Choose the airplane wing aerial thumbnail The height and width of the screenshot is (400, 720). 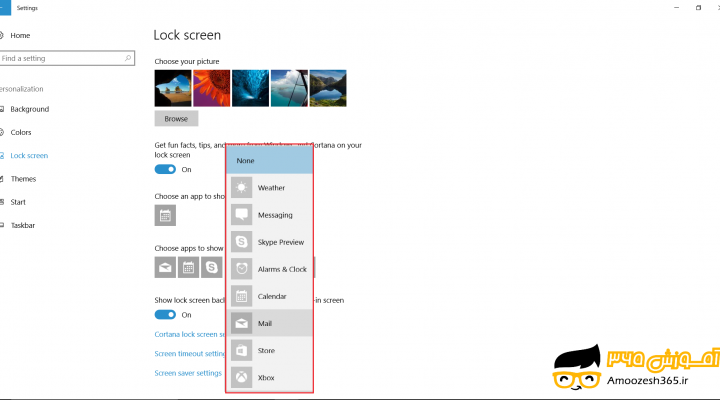tap(289, 88)
